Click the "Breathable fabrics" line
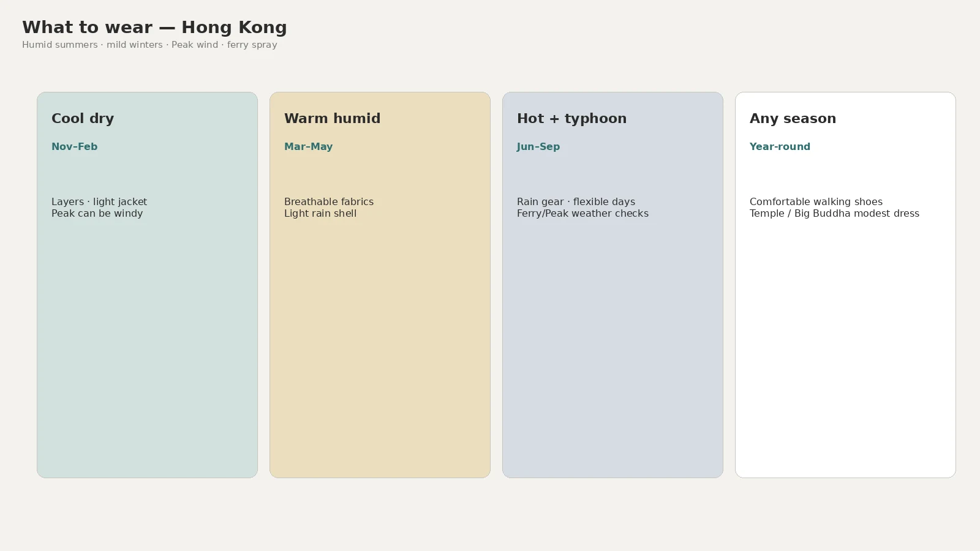The height and width of the screenshot is (551, 980). (329, 201)
